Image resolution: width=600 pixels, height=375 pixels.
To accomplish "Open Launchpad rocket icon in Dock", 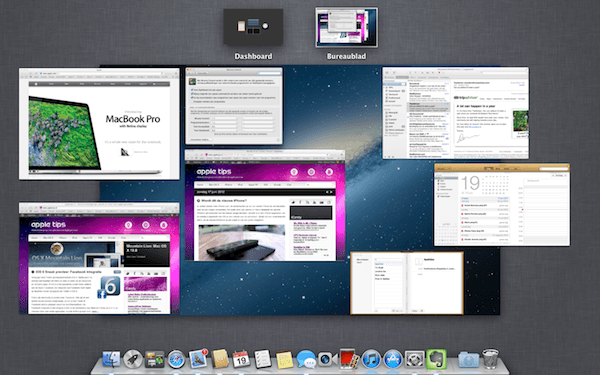I will [x=133, y=360].
